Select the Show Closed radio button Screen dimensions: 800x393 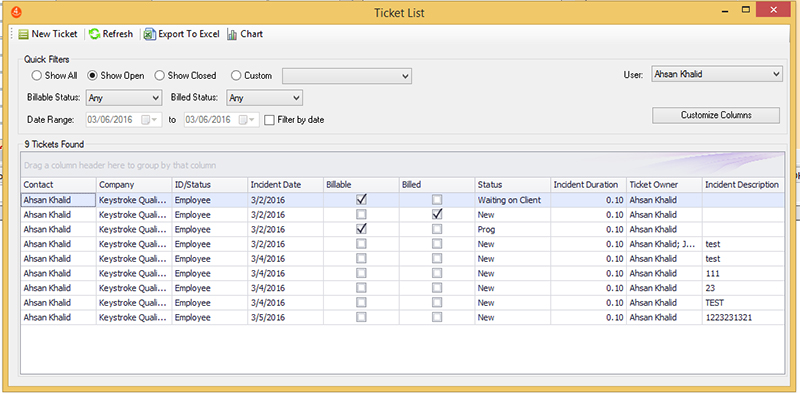[x=159, y=76]
